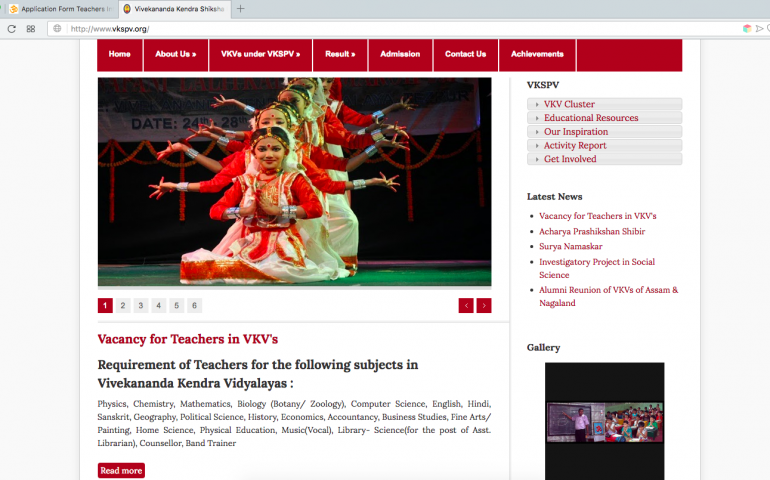Expand the Our Inspiration section

pos(605,132)
